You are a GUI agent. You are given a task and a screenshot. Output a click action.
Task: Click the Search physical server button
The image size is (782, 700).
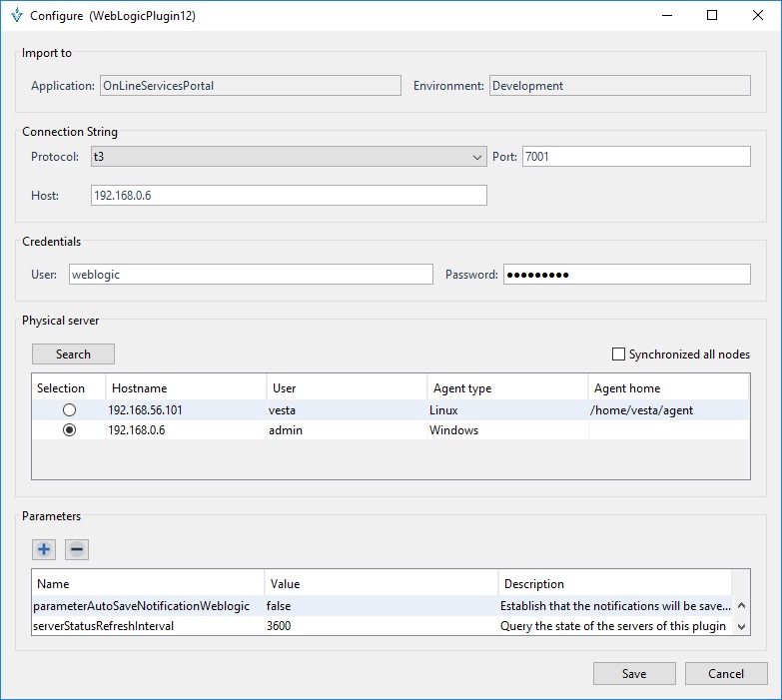tap(73, 353)
